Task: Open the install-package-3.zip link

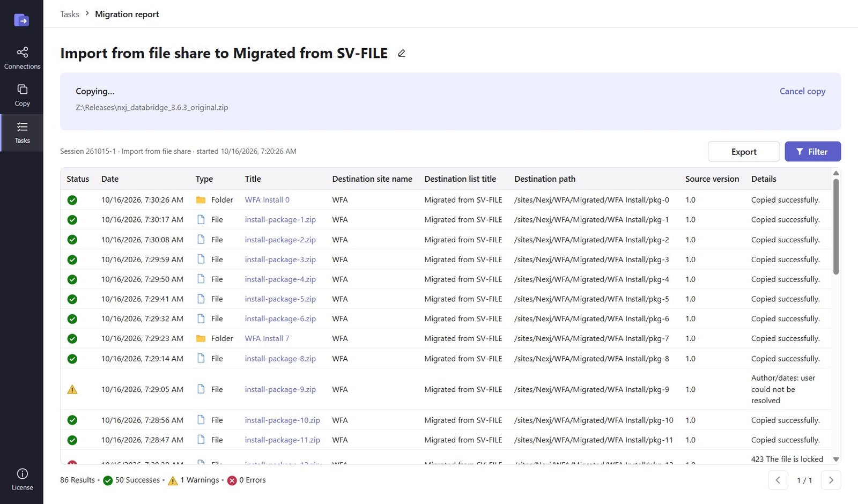Action: (x=280, y=260)
